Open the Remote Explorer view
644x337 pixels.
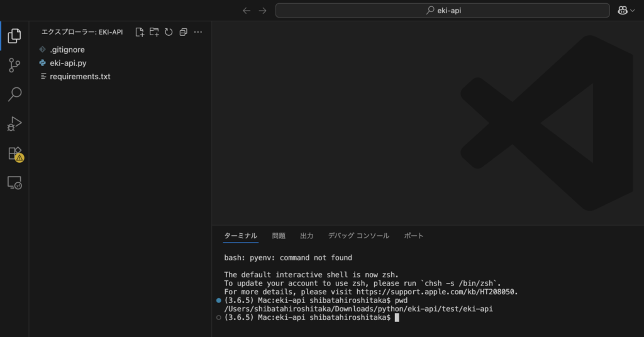coord(14,183)
